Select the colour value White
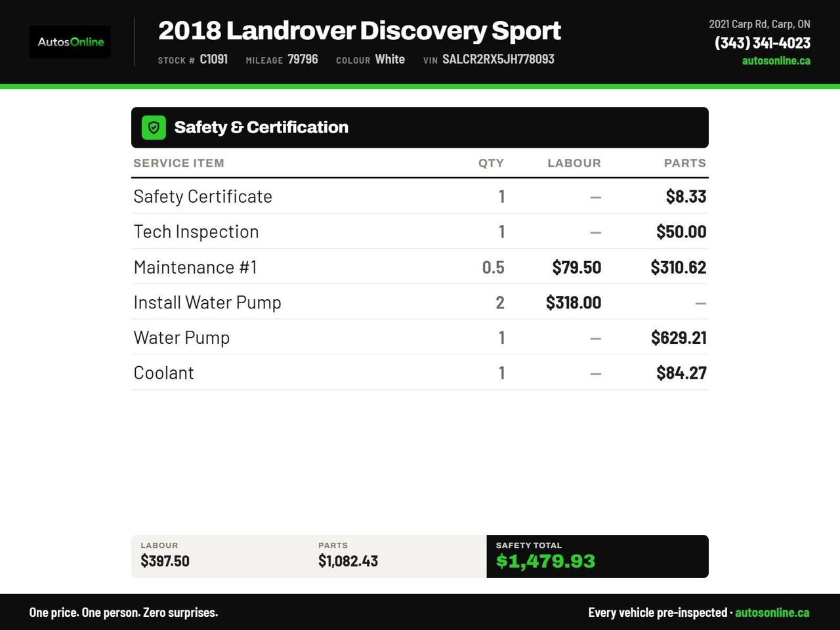Screen dimensions: 840x630 tap(390, 59)
